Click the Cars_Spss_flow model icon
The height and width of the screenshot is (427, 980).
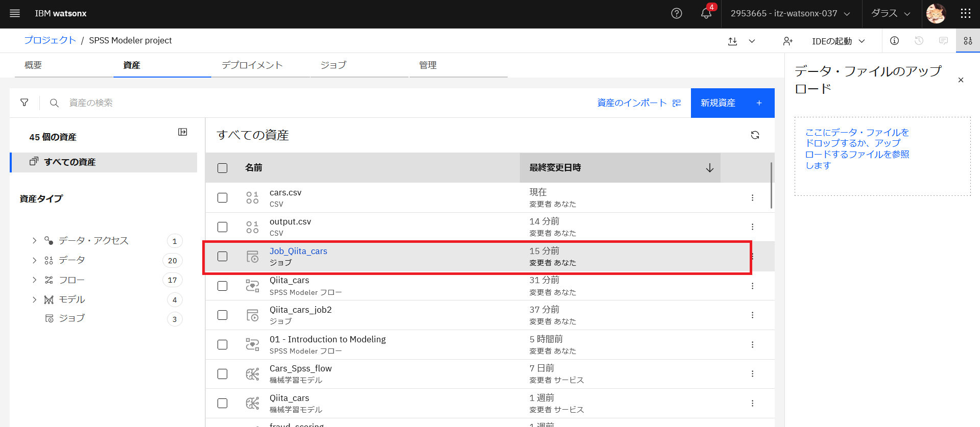[252, 374]
